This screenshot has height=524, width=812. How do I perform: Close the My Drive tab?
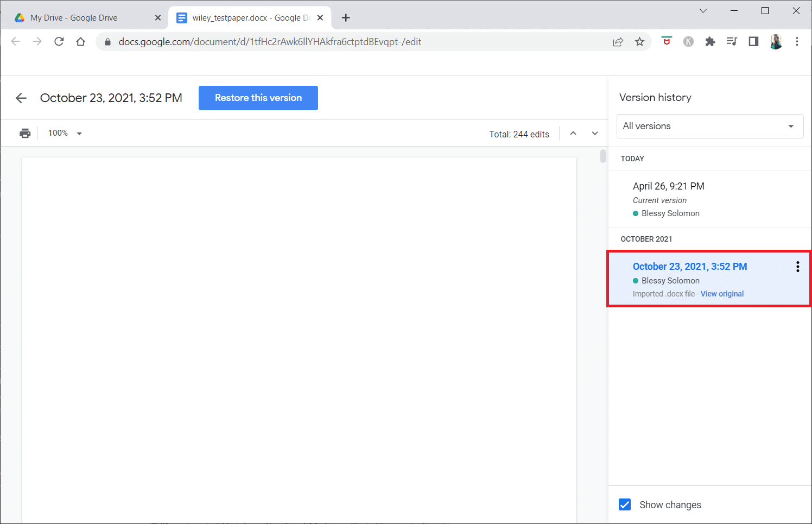tap(158, 18)
